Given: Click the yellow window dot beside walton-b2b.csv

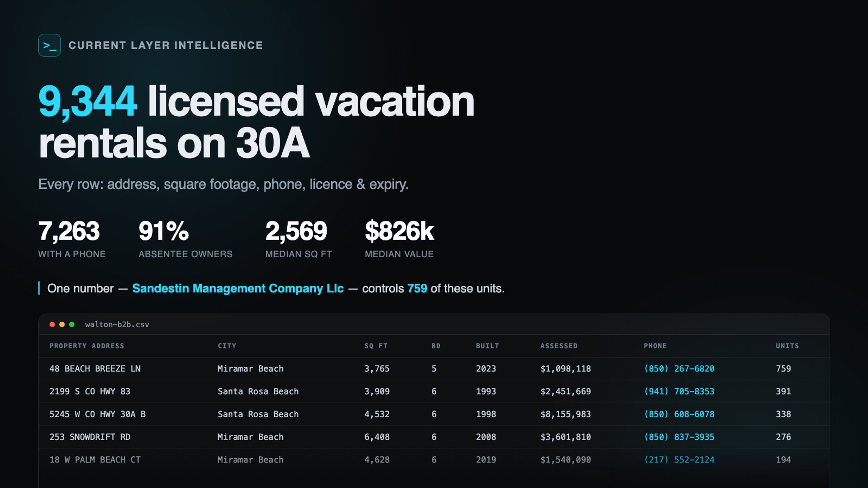Looking at the screenshot, I should [62, 324].
